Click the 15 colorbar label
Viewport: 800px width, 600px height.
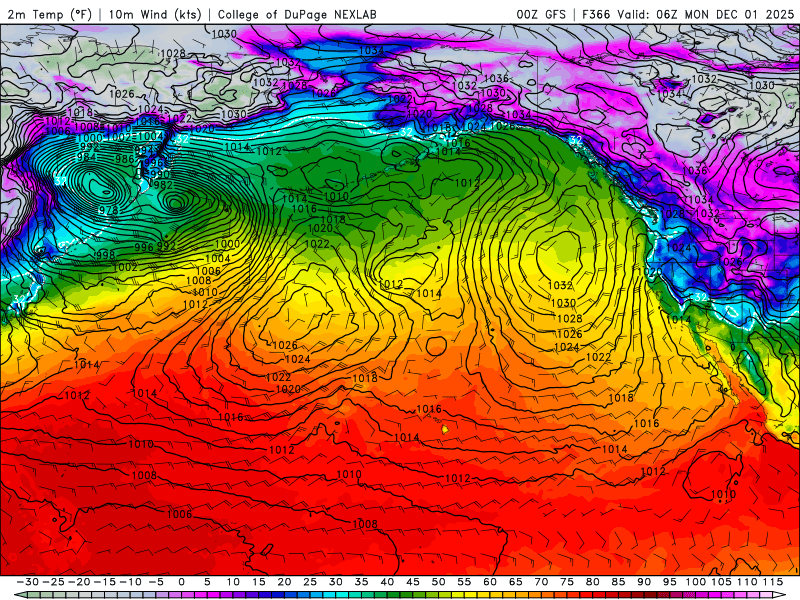[259, 582]
